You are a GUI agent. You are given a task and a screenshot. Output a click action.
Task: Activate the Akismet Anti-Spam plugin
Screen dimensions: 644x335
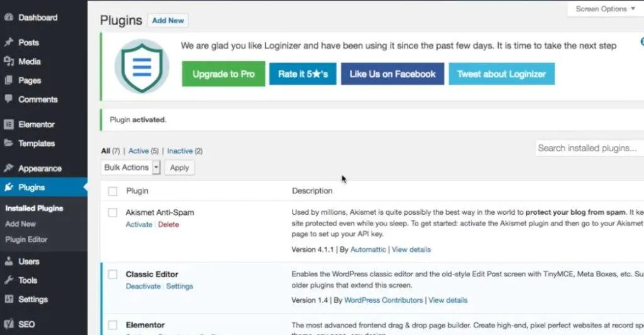click(x=139, y=224)
